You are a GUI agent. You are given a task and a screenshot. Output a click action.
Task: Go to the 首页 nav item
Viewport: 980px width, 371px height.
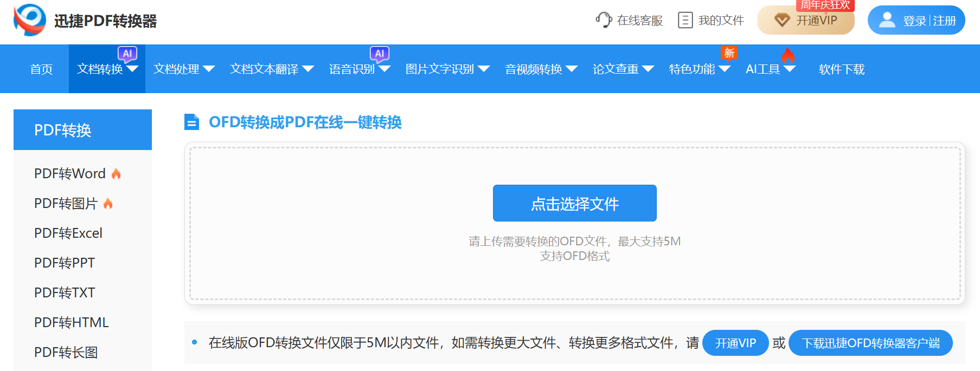41,69
